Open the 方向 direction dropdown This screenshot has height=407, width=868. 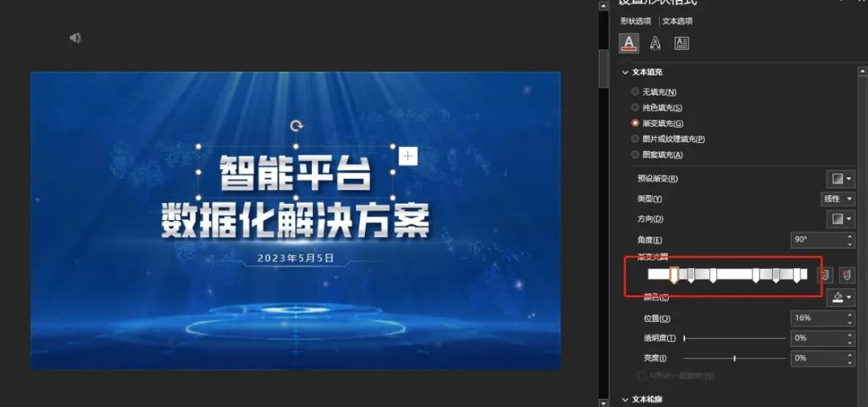click(841, 219)
